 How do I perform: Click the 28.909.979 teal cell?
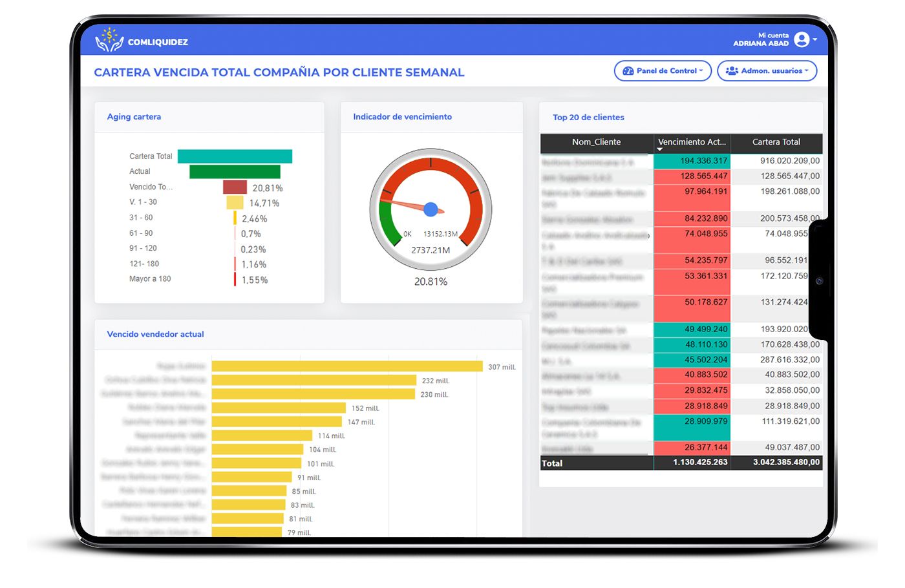[x=692, y=427]
